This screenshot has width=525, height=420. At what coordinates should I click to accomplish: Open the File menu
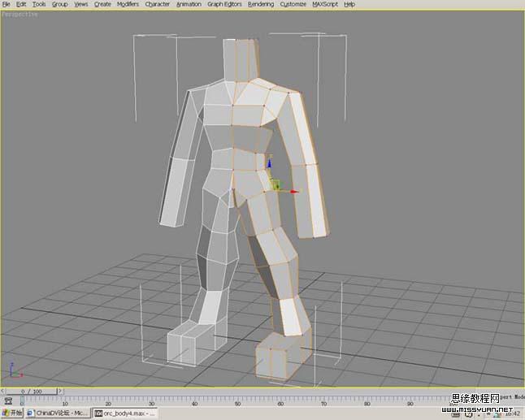pyautogui.click(x=6, y=4)
